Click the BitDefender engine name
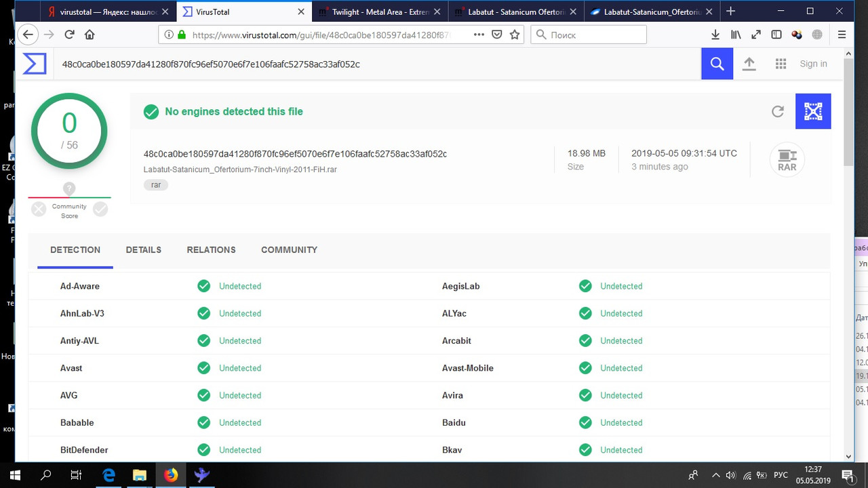Image resolution: width=868 pixels, height=488 pixels. click(84, 449)
